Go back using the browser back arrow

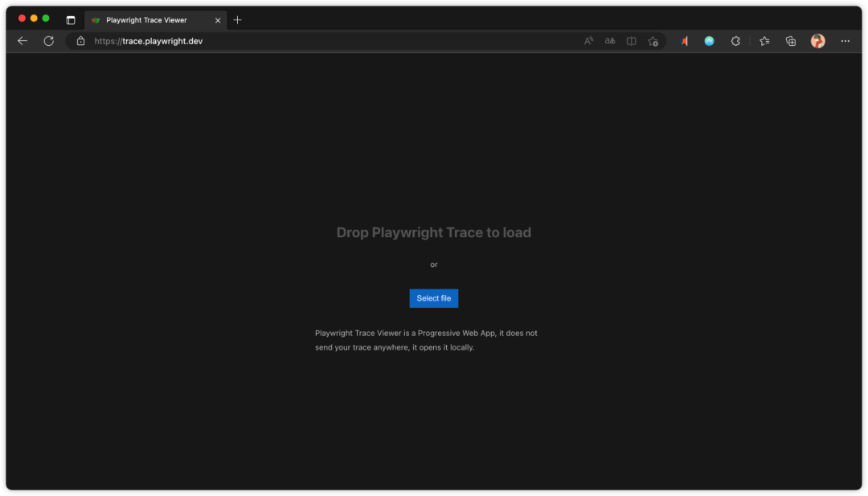(x=23, y=41)
